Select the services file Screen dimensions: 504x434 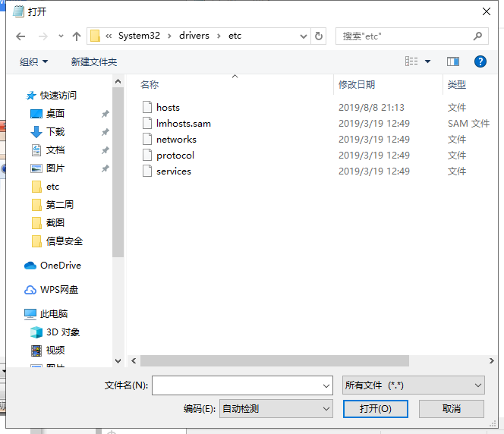[x=174, y=171]
